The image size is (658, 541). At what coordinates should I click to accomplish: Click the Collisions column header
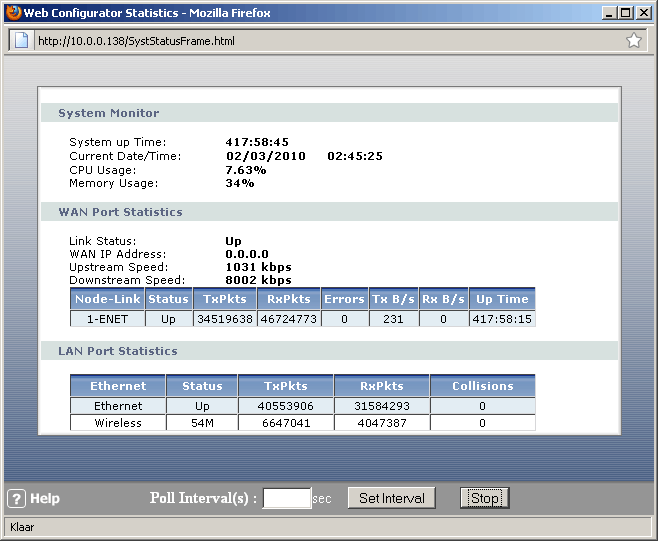483,386
